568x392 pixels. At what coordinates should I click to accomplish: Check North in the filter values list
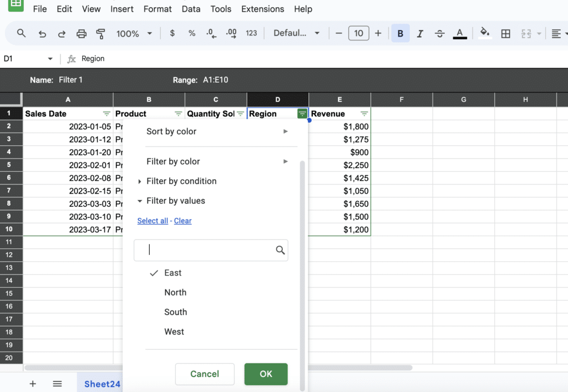[x=175, y=292]
